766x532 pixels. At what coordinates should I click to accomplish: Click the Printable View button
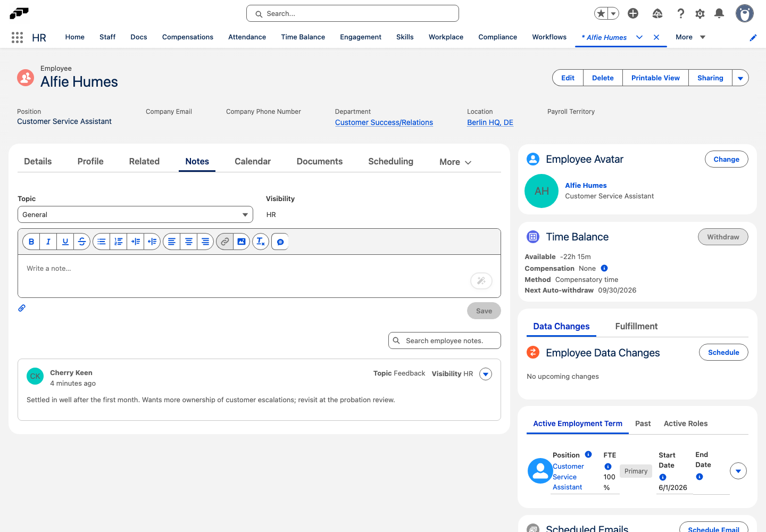pyautogui.click(x=655, y=78)
